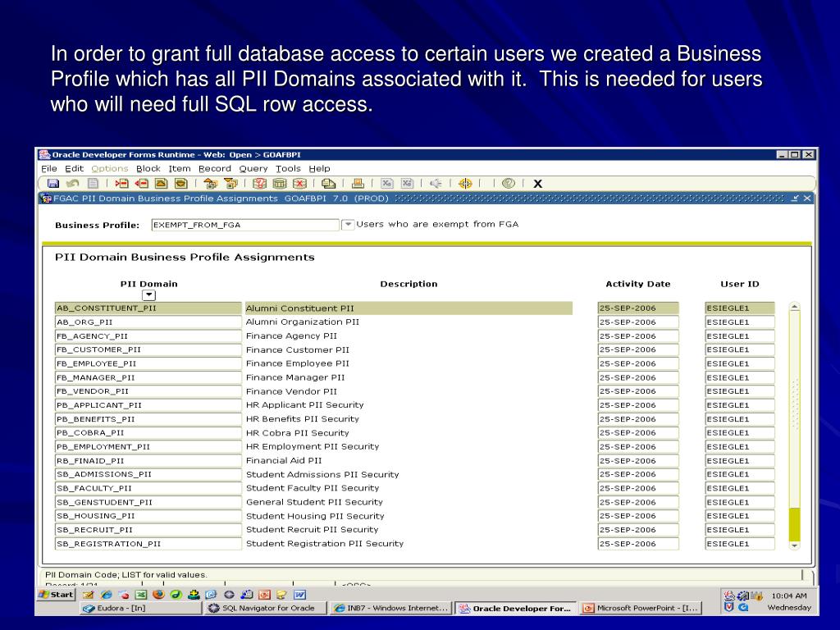Click the View/Send Message toolbar icon
The width and height of the screenshot is (840, 630).
tap(328, 183)
